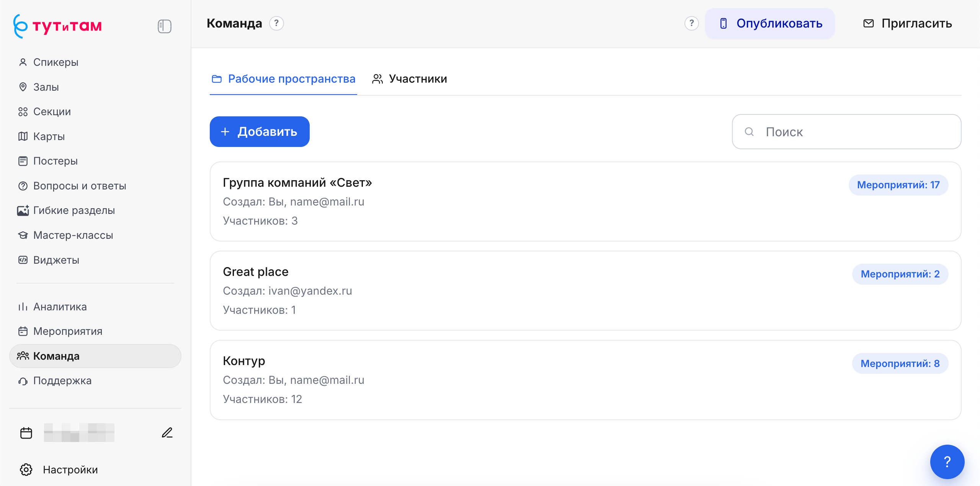980x486 pixels.
Task: Open Секции in the sidebar
Action: click(95, 111)
